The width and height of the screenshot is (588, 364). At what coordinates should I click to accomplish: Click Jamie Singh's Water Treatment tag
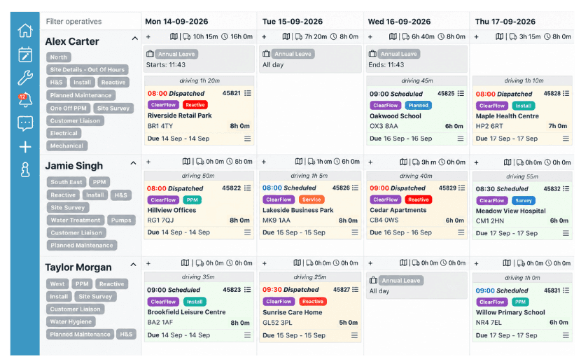click(76, 220)
